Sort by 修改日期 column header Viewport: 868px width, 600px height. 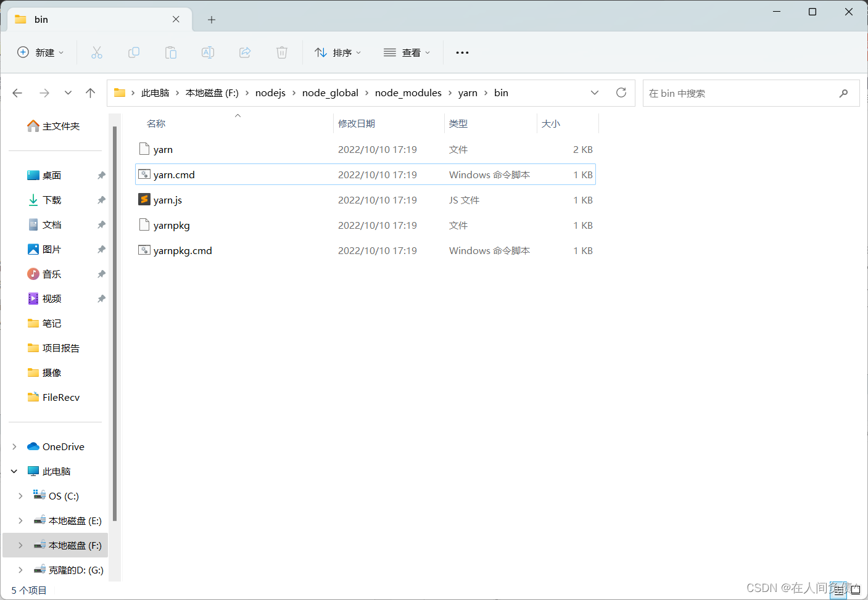[x=357, y=123]
